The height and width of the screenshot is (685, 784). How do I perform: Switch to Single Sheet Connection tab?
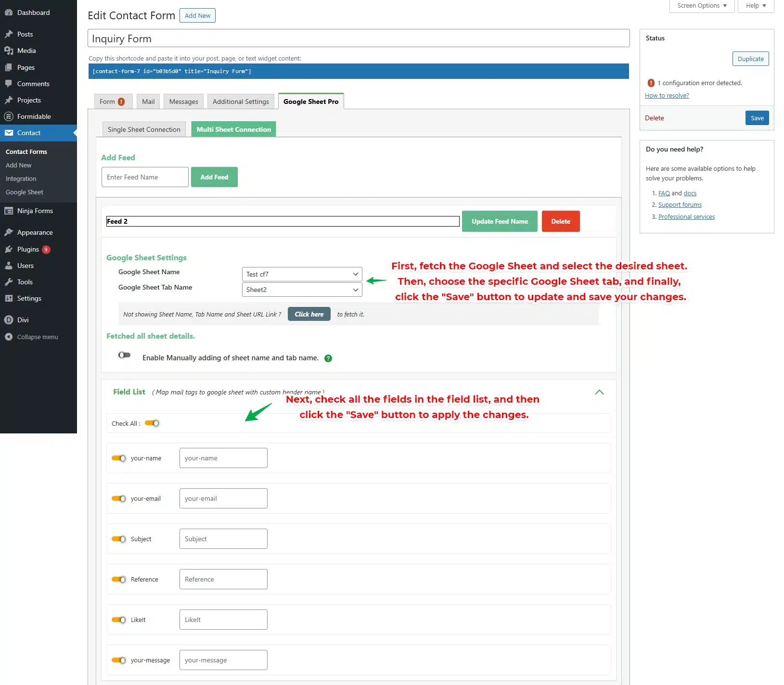click(144, 129)
